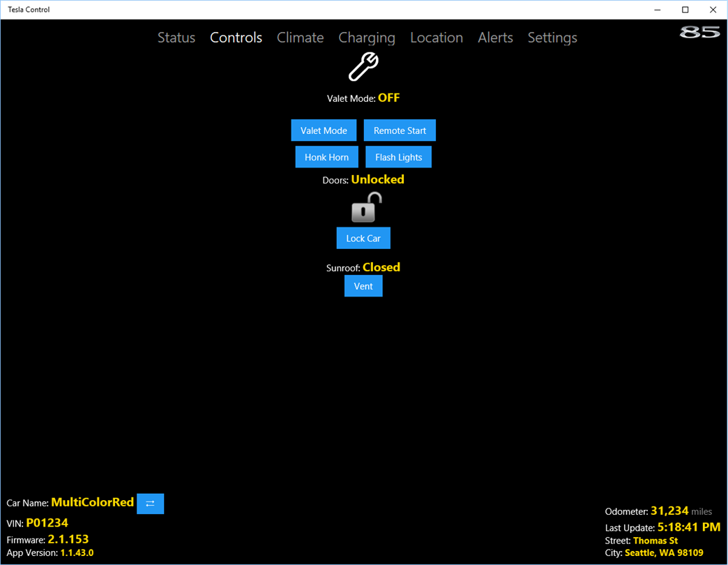The width and height of the screenshot is (728, 565).
Task: Click the city Seattle, WA 98109
Action: point(664,553)
